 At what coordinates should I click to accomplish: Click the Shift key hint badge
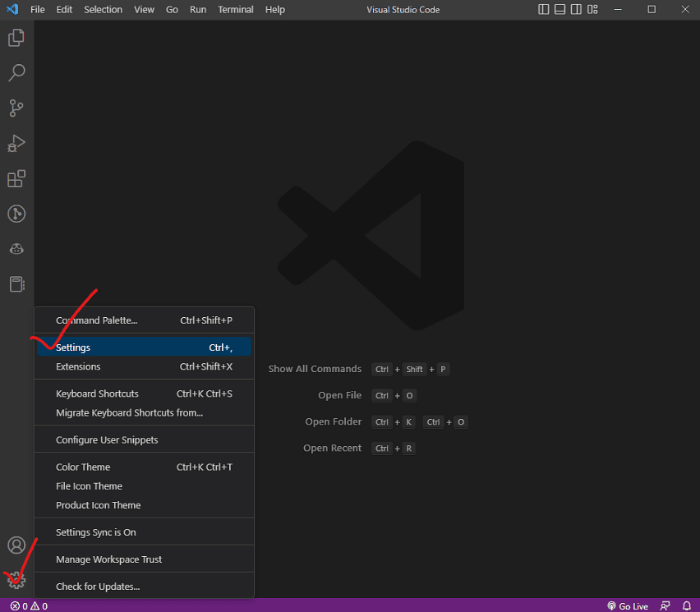(414, 369)
